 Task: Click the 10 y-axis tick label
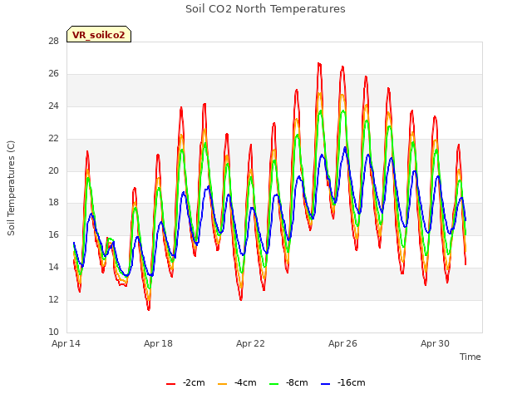click(x=53, y=332)
